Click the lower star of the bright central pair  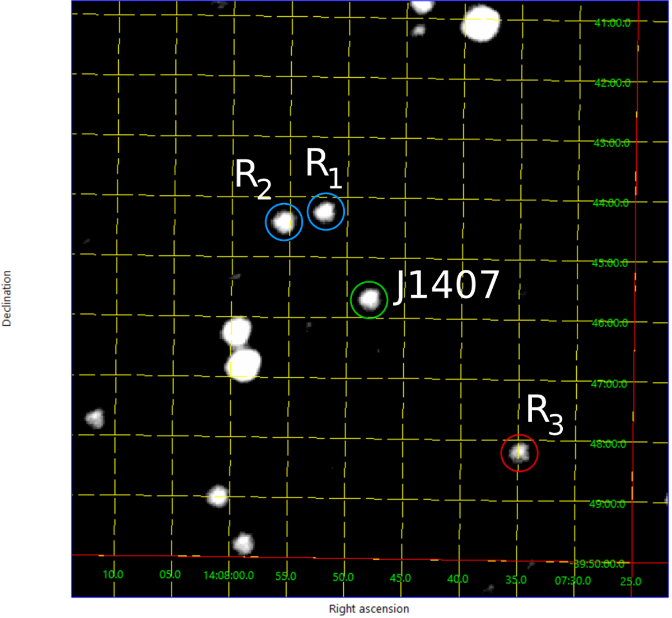(243, 364)
